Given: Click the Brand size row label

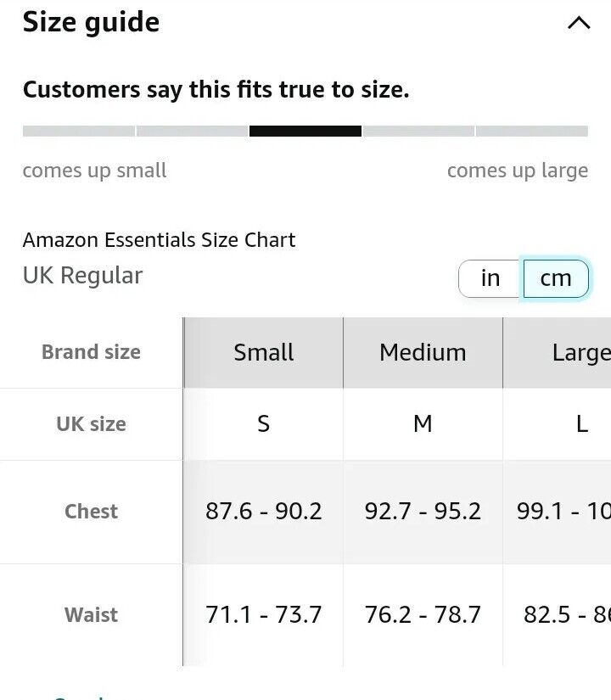Looking at the screenshot, I should pyautogui.click(x=91, y=352).
